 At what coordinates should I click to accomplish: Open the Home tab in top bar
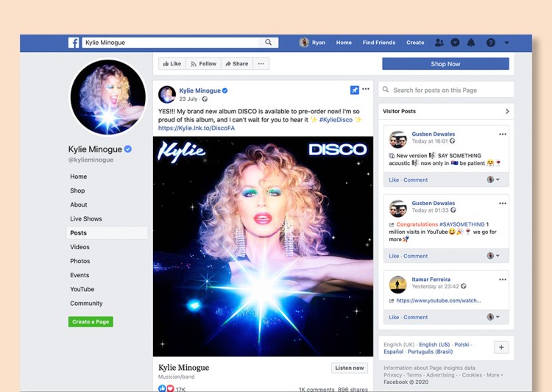(344, 43)
